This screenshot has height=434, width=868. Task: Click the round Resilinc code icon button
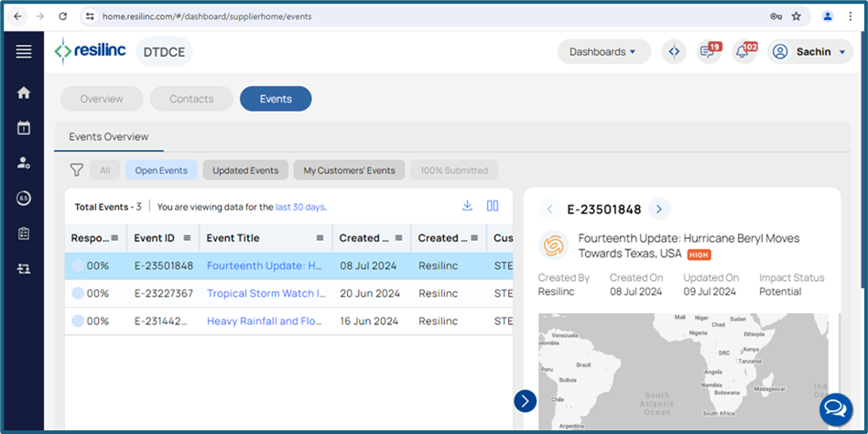(674, 51)
